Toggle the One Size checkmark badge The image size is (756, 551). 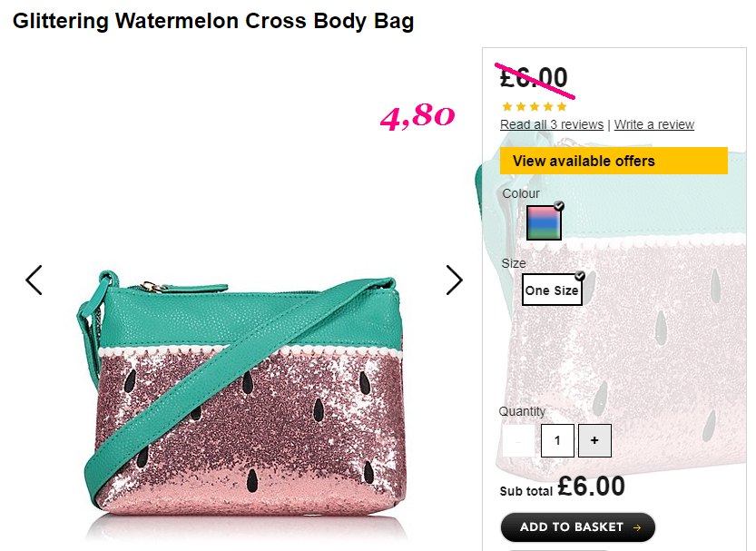580,275
